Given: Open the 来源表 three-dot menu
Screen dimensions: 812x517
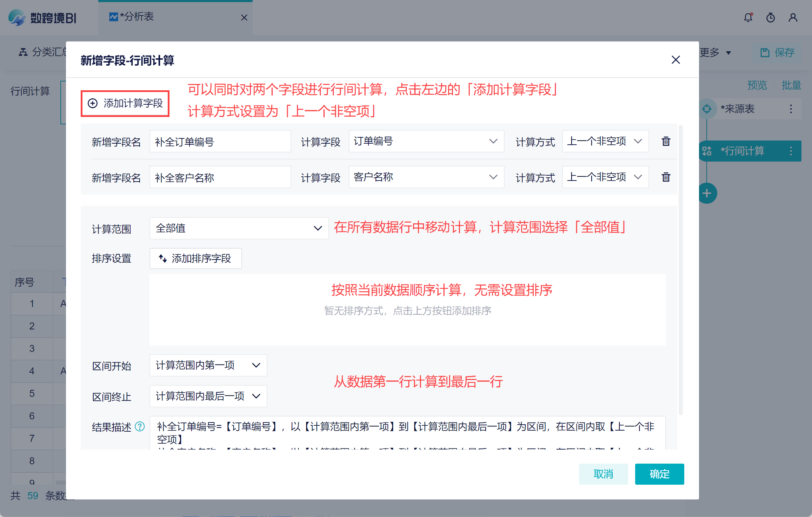Looking at the screenshot, I should 791,109.
